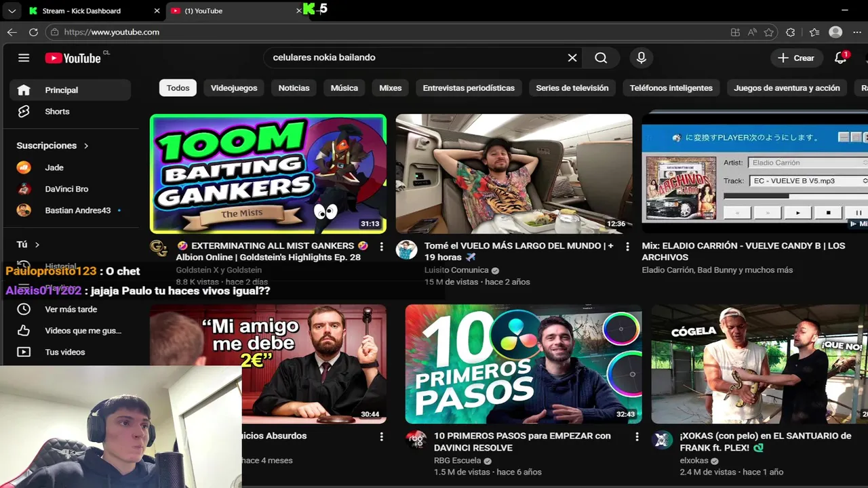This screenshot has width=868, height=488.
Task: Open the title Mix: ELADIO CARRIÓN - VUELVE CANDY B
Action: [x=743, y=251]
